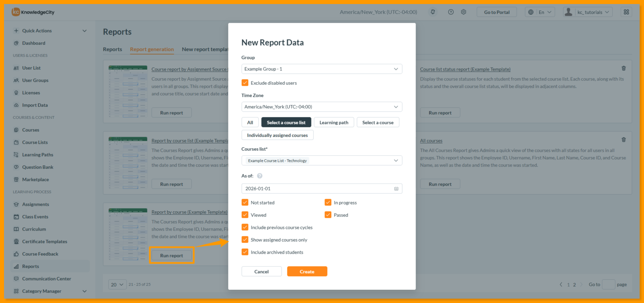The width and height of the screenshot is (644, 303).
Task: Open the help question mark icon
Action: [x=451, y=12]
